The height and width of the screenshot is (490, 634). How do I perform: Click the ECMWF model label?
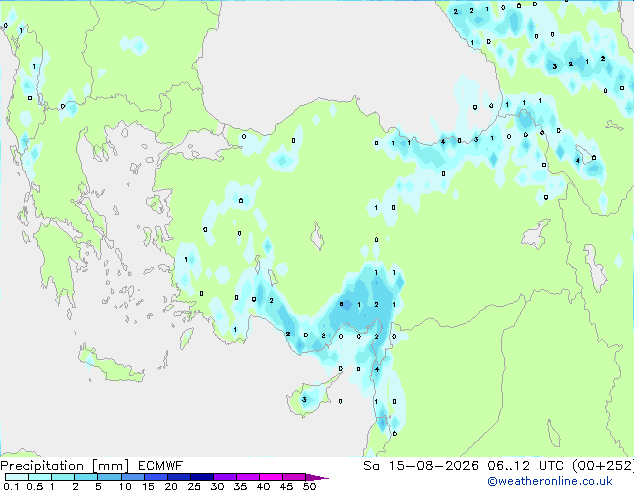pyautogui.click(x=161, y=466)
